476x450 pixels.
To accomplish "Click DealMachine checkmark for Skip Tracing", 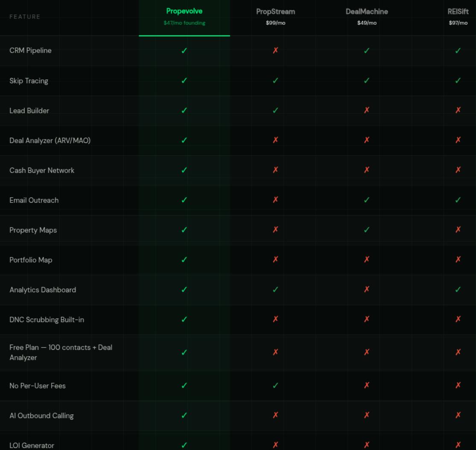I will (367, 80).
